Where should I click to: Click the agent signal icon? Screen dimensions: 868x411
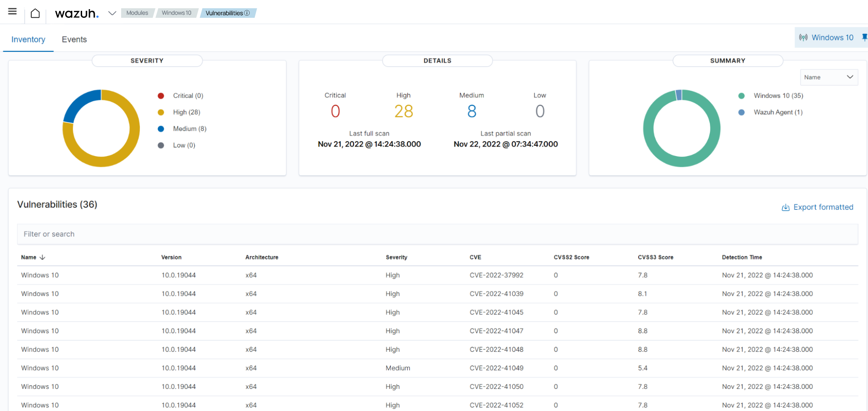point(803,38)
